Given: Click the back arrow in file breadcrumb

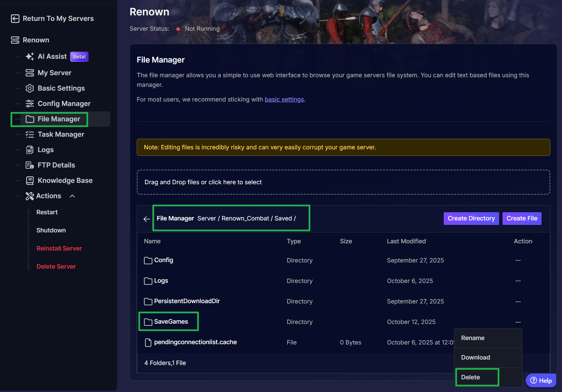Looking at the screenshot, I should pos(147,219).
